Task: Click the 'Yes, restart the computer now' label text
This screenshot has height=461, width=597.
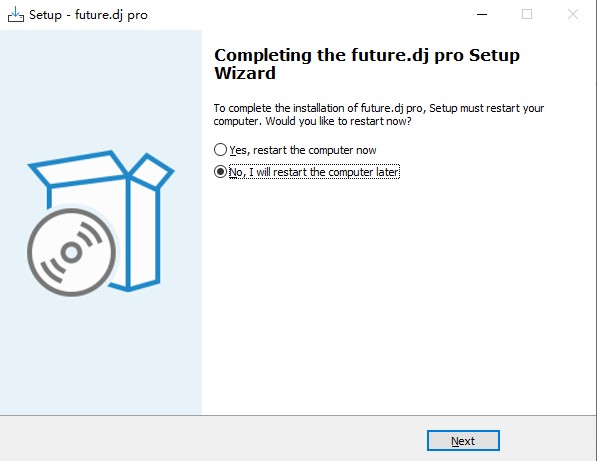Action: pyautogui.click(x=303, y=150)
